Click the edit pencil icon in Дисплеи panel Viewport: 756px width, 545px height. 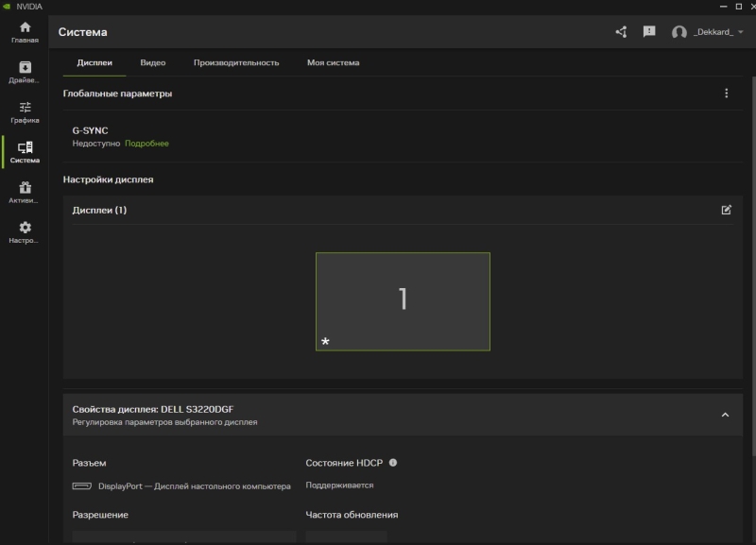[x=726, y=210]
